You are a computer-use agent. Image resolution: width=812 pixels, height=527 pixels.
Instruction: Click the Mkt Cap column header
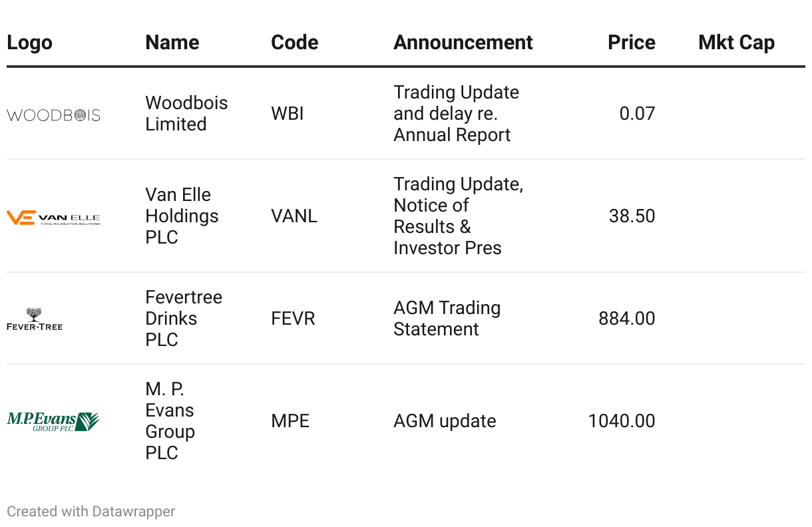pos(736,43)
